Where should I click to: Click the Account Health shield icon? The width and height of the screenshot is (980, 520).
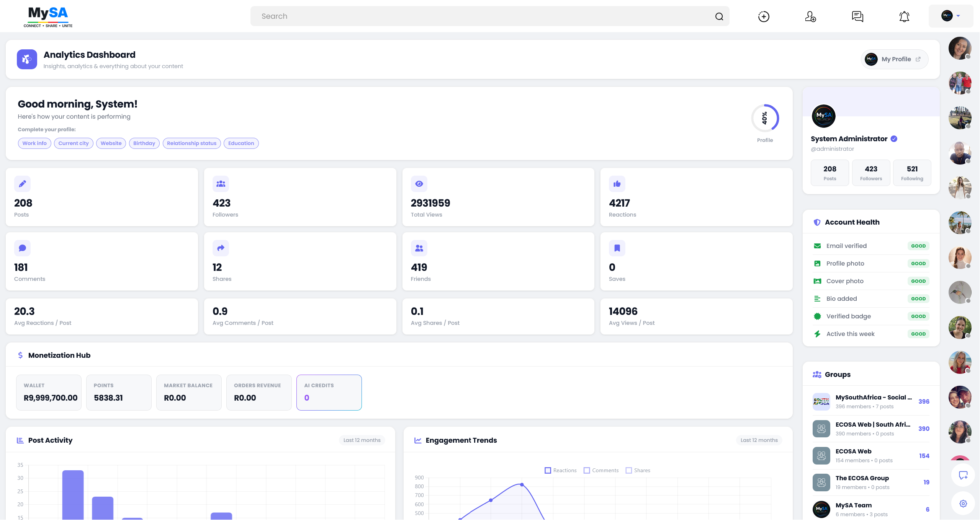tap(817, 222)
